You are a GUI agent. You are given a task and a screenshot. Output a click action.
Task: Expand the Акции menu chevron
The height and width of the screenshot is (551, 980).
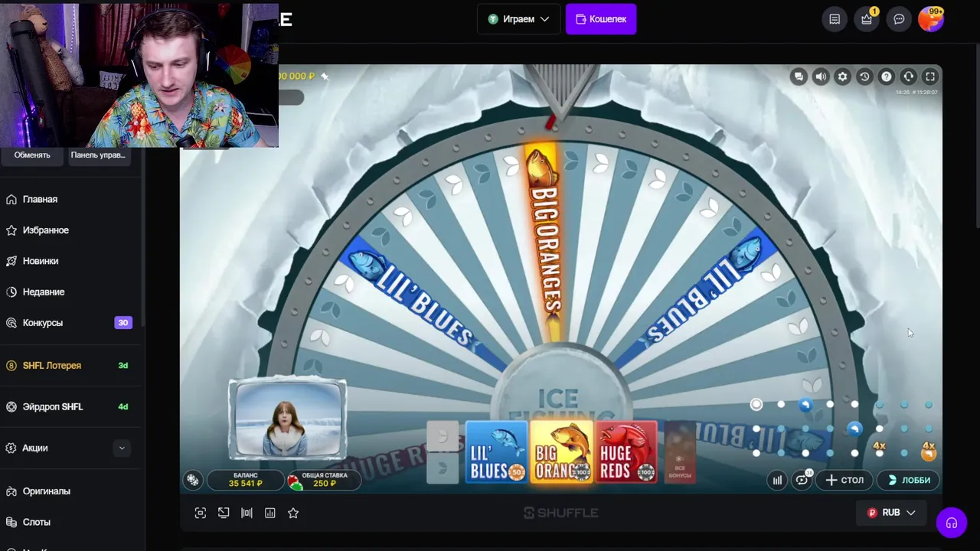[122, 448]
